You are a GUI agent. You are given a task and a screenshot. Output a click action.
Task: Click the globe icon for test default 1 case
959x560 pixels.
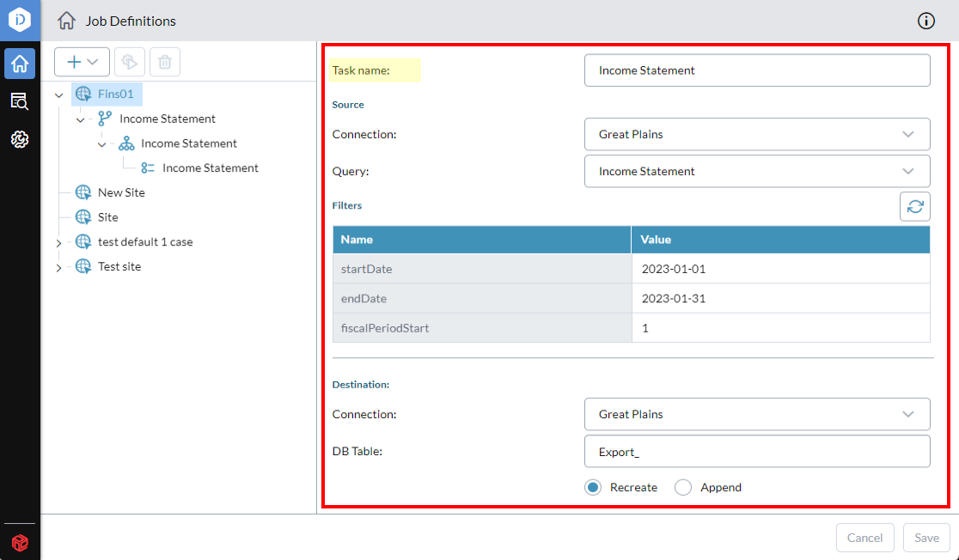tap(83, 241)
